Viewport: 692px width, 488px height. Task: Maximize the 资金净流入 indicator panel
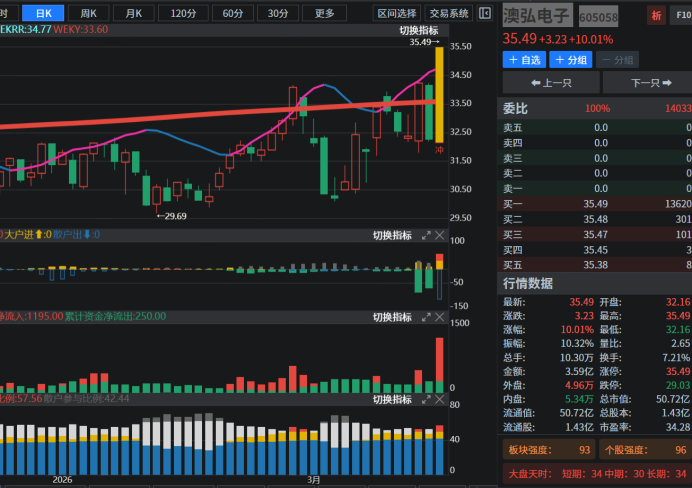click(x=425, y=317)
